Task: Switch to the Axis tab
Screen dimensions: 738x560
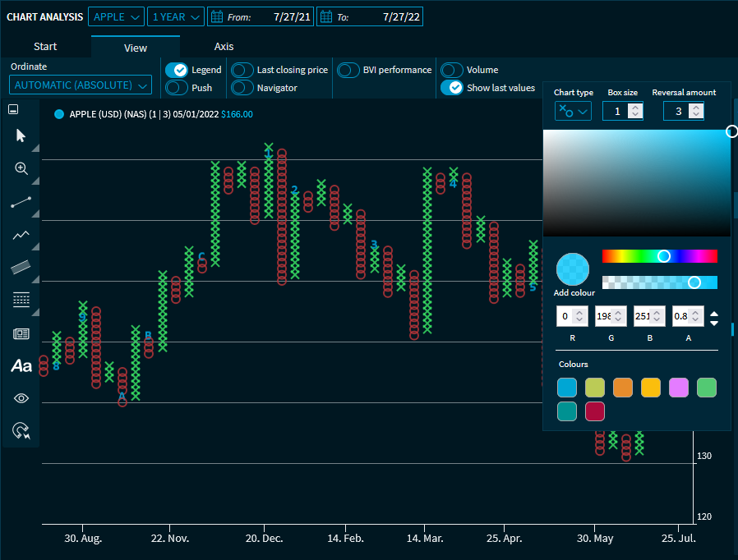Action: tap(224, 47)
